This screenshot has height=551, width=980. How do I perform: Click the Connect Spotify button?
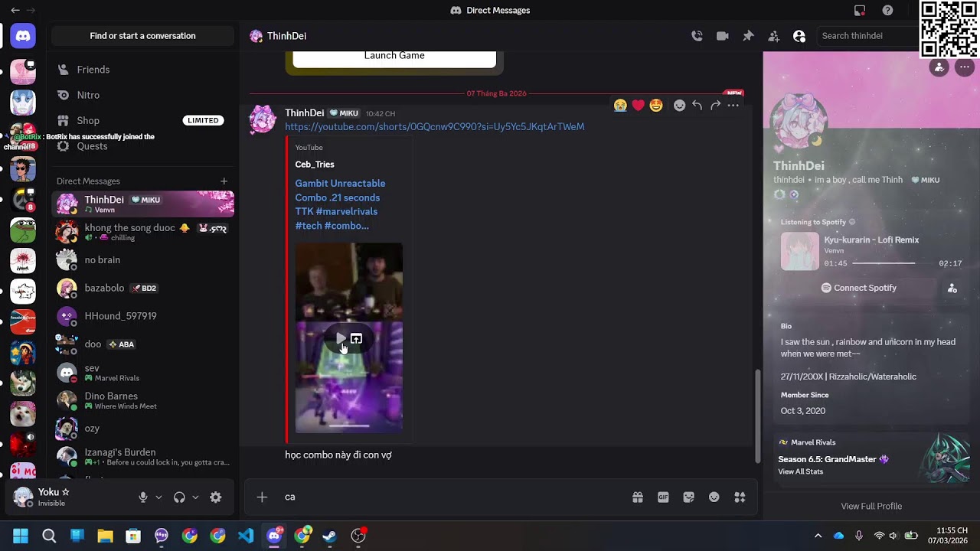(857, 288)
